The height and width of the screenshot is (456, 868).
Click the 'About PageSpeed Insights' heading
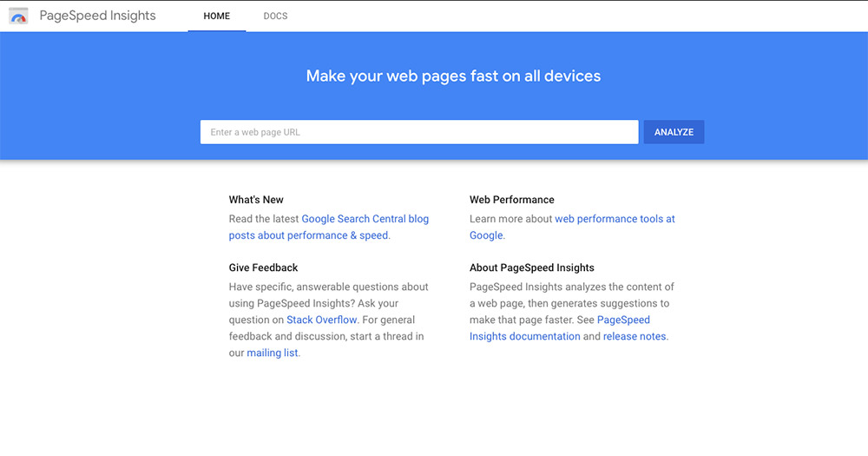tap(531, 268)
